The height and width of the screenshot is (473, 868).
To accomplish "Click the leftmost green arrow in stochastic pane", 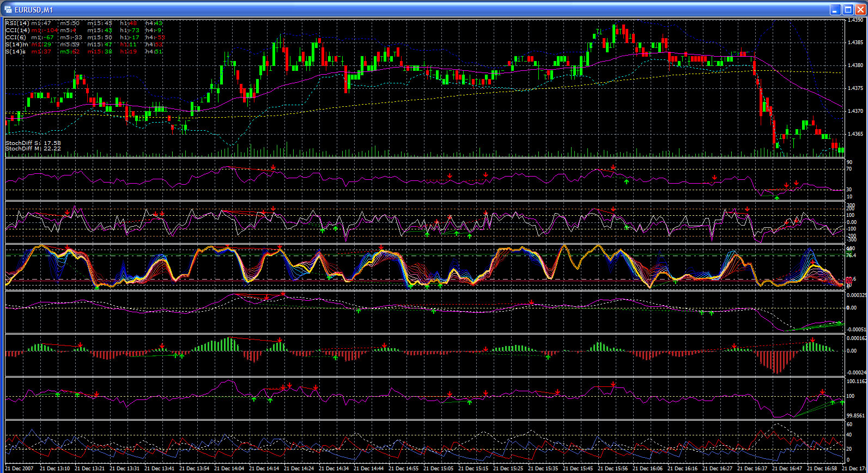I will (96, 286).
